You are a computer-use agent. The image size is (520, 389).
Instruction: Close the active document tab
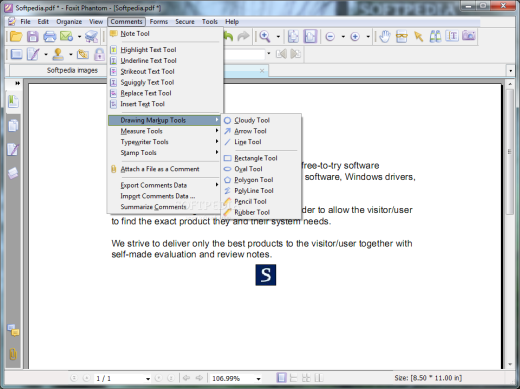262,71
